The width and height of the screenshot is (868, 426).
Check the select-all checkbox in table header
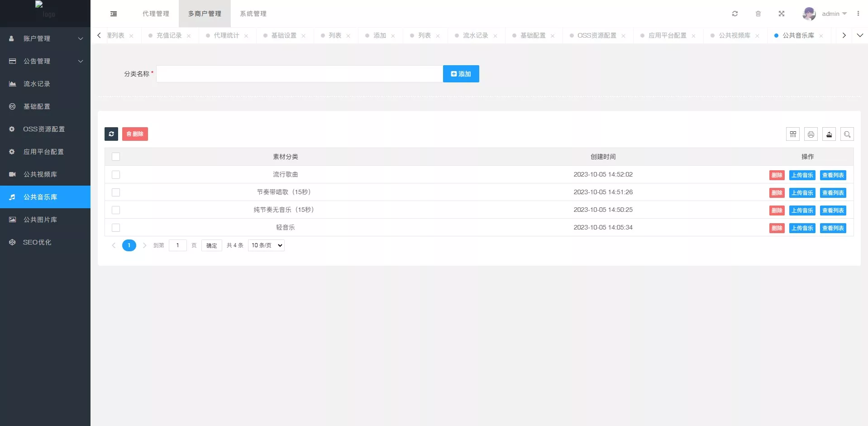(x=116, y=157)
